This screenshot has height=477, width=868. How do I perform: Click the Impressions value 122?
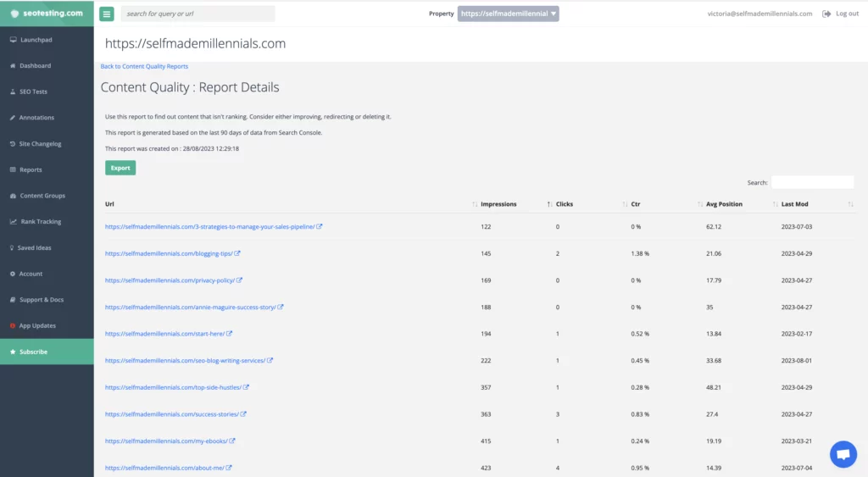tap(486, 227)
